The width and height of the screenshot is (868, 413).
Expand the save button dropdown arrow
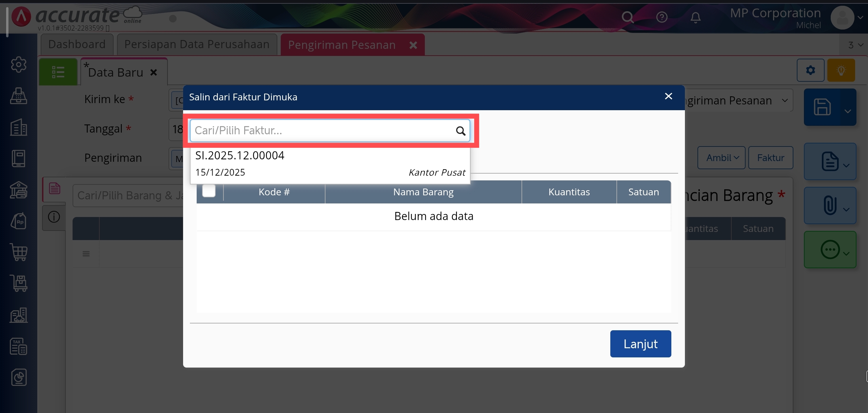pos(848,111)
